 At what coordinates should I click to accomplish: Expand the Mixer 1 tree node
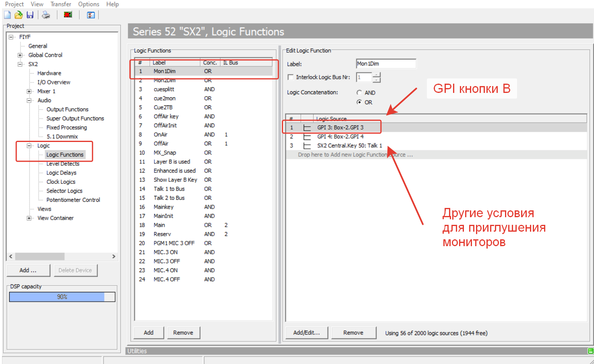coord(29,91)
